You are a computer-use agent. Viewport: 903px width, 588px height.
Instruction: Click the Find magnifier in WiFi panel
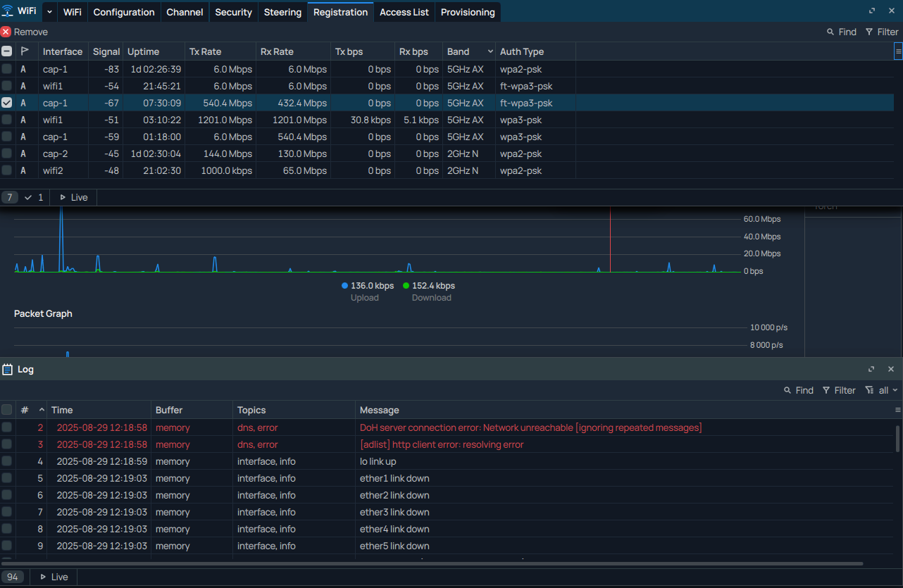(831, 32)
